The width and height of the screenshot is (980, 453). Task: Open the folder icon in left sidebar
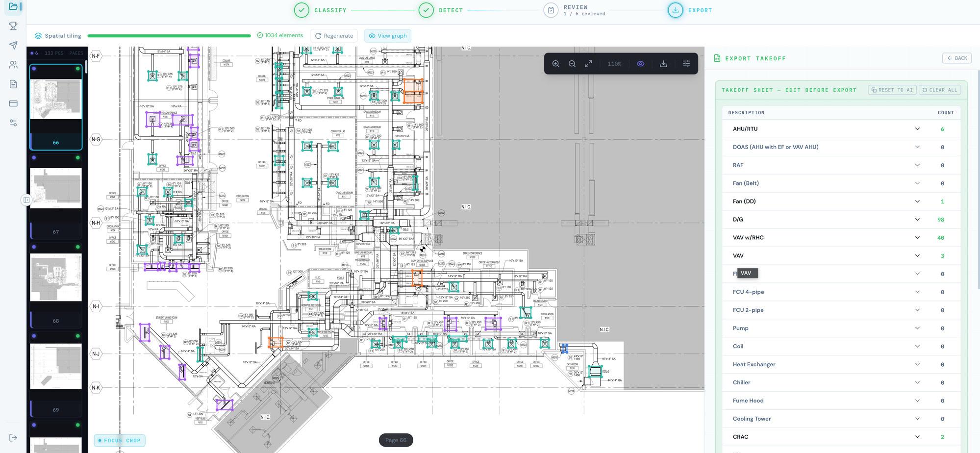13,6
